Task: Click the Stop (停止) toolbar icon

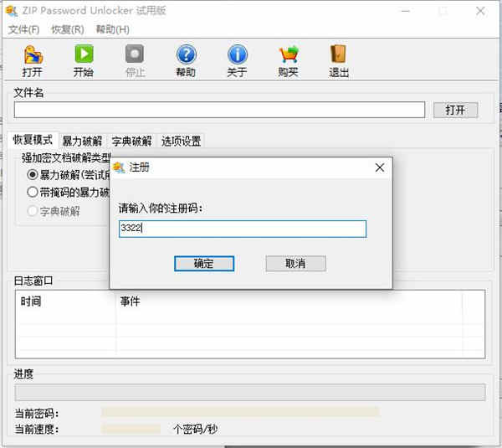Action: pyautogui.click(x=135, y=61)
